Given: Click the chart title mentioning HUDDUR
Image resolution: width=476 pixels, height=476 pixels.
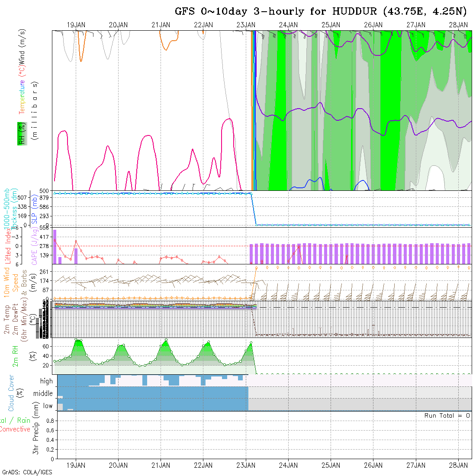Looking at the screenshot, I should point(321,11).
